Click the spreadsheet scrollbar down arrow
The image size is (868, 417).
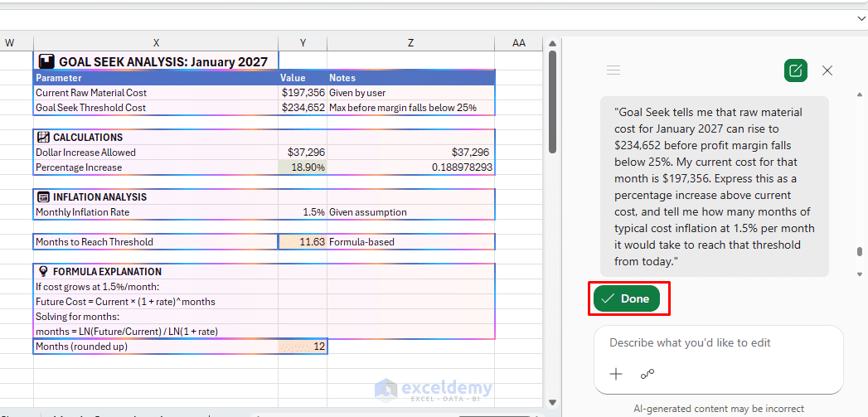552,401
